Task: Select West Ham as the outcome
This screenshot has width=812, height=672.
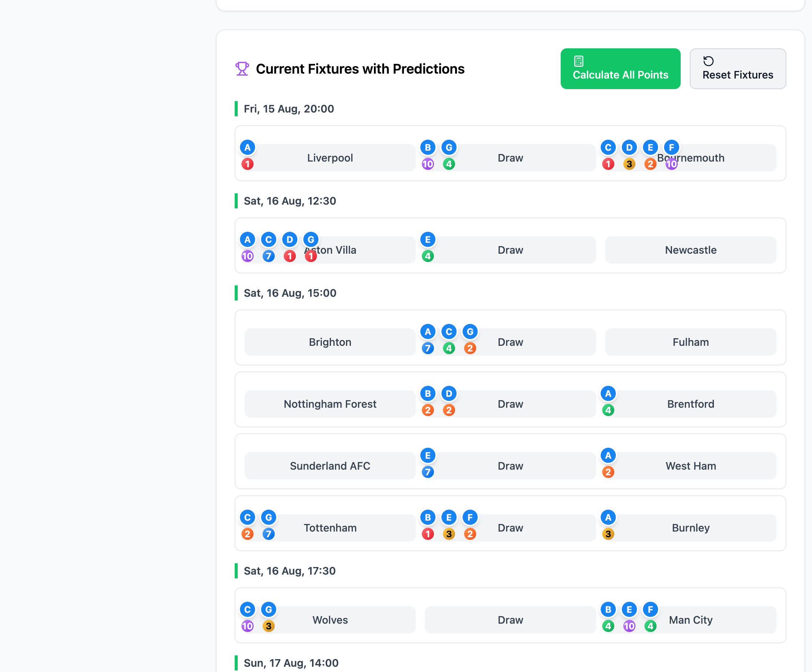Action: 690,466
